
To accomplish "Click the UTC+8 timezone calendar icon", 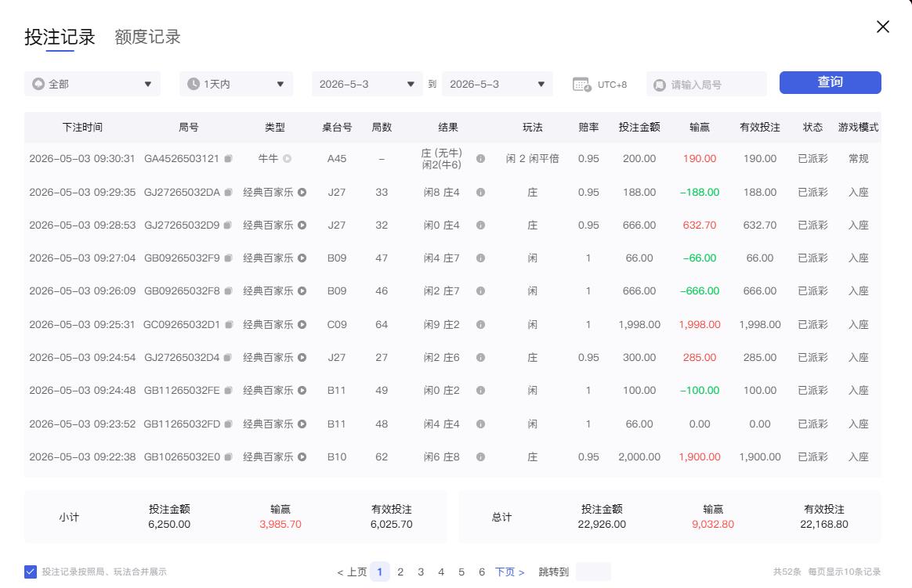I will tap(581, 85).
